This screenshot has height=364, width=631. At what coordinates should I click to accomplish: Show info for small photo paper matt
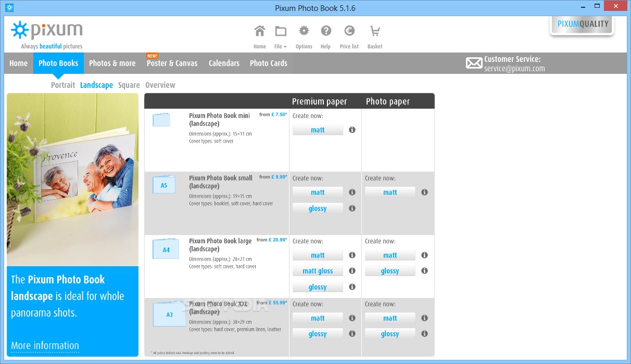(x=424, y=192)
